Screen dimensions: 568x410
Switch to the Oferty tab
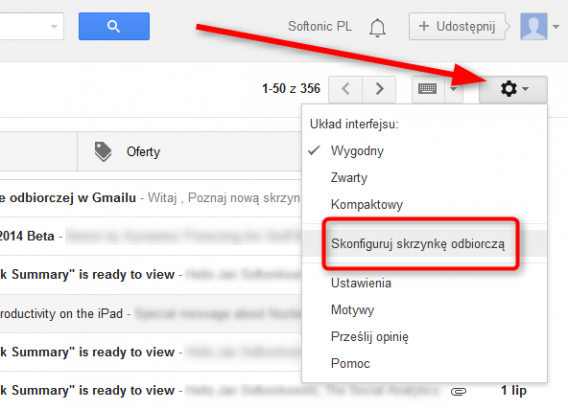click(x=189, y=151)
